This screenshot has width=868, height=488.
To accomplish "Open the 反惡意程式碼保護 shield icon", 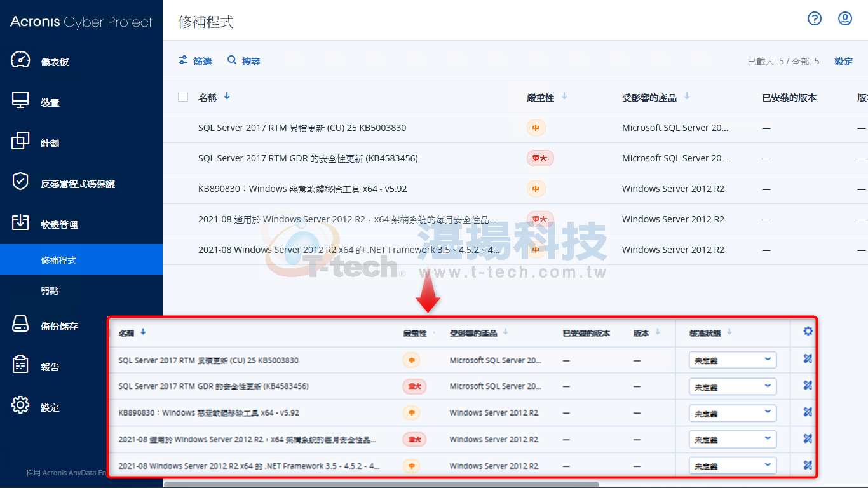I will (x=20, y=182).
